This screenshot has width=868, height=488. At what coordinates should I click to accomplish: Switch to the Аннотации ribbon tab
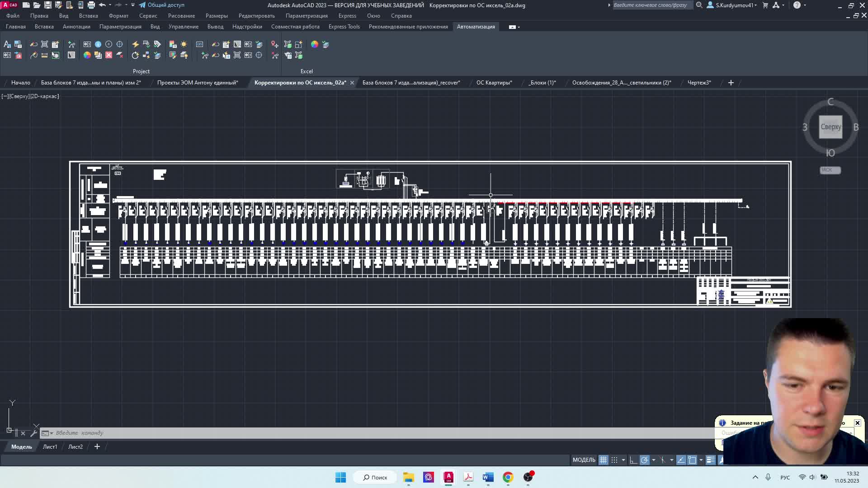pos(76,27)
